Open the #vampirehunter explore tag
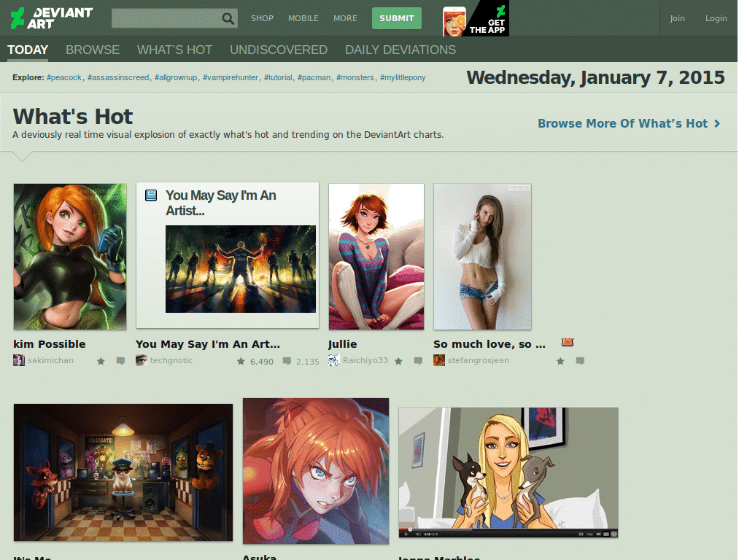 click(231, 77)
